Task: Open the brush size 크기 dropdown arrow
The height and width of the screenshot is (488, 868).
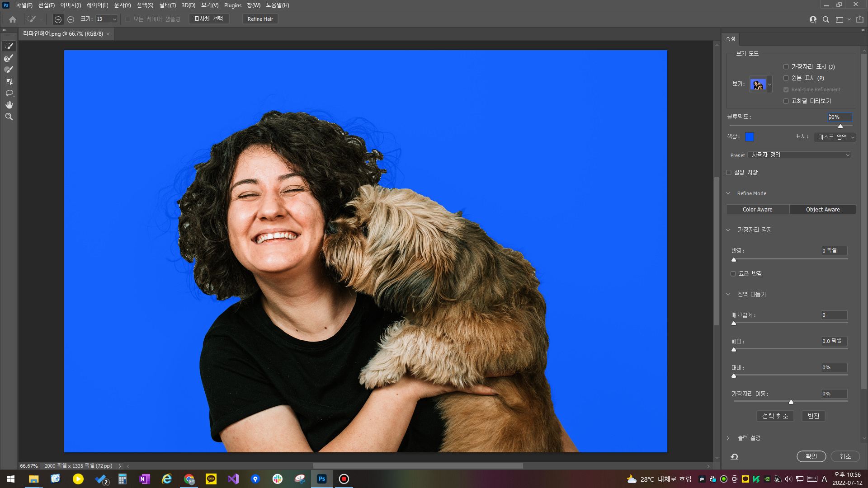Action: pos(114,19)
